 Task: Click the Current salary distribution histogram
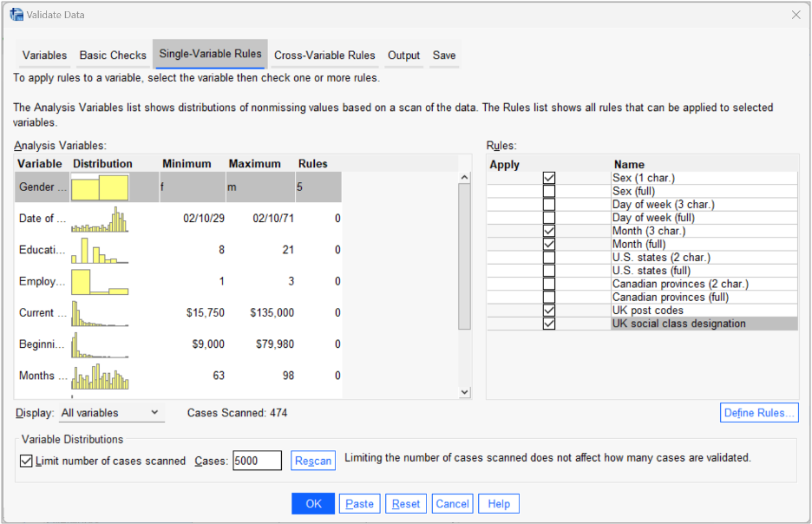pyautogui.click(x=100, y=314)
